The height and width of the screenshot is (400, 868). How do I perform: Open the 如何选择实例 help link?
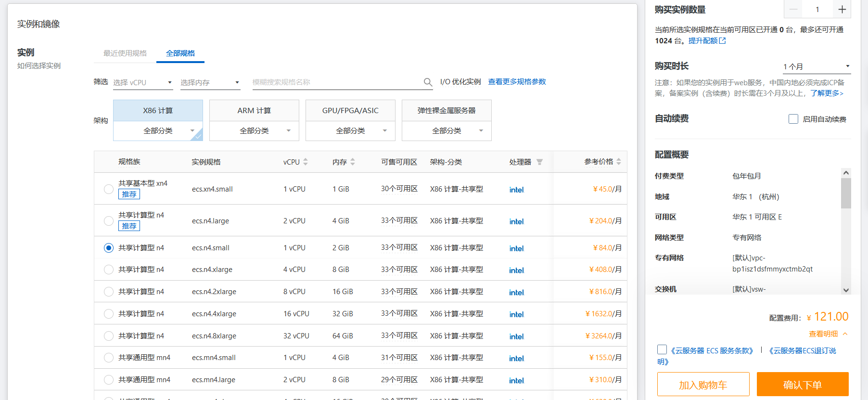39,66
